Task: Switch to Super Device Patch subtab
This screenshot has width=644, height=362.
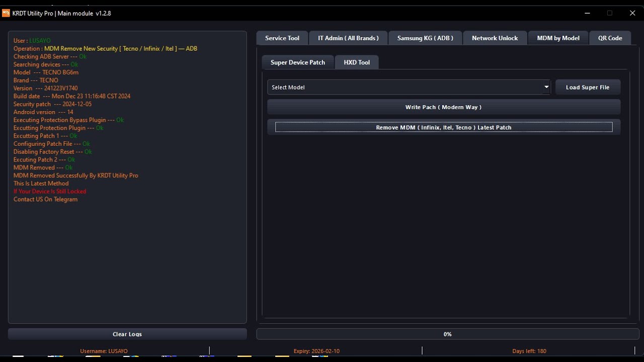Action: [x=298, y=62]
